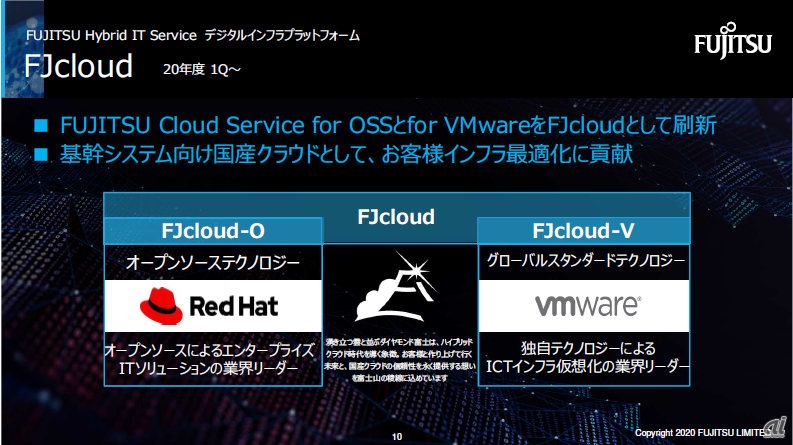This screenshot has width=793, height=445.
Task: Click the small caption under the Fuji emblem
Action: click(400, 360)
